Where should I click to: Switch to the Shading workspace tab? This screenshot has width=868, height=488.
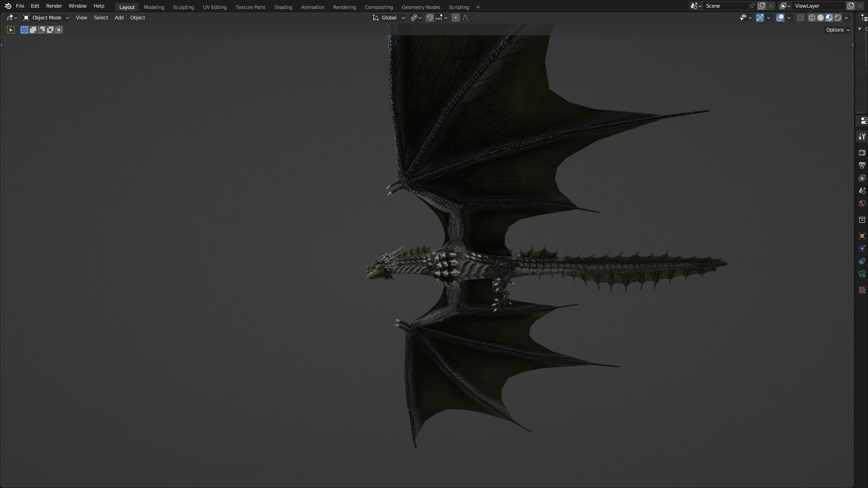(x=283, y=7)
